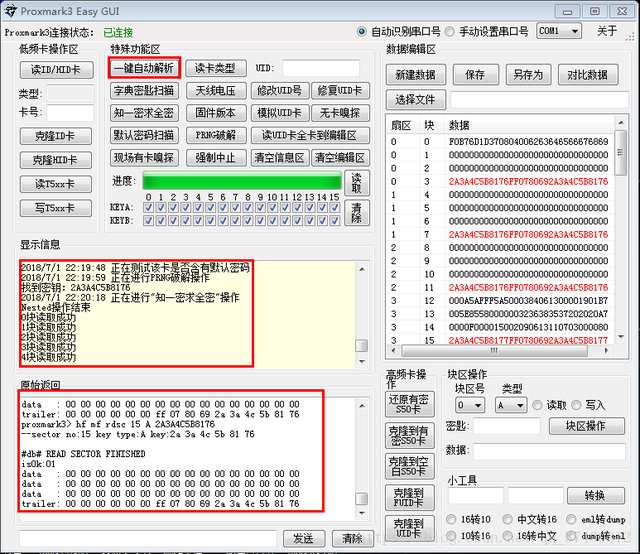Image resolution: width=640 pixels, height=554 pixels.
Task: Select the 写入 radio in 块区操作
Action: tap(576, 405)
